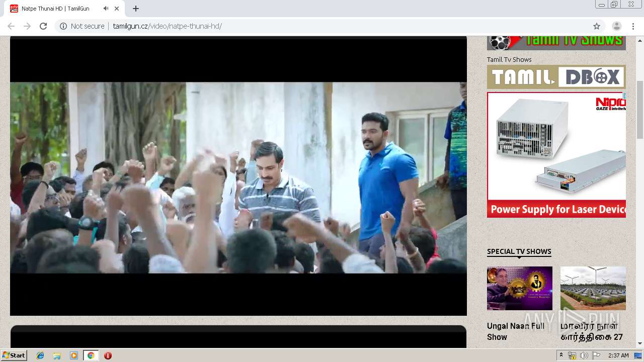This screenshot has width=644, height=362.
Task: Open the Ungal Naan Full Show thumbnail
Action: click(520, 288)
